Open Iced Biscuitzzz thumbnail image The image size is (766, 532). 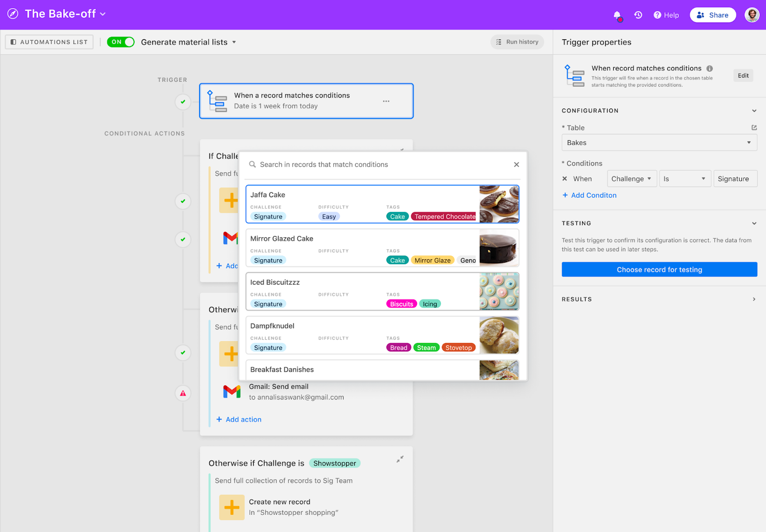pos(499,291)
